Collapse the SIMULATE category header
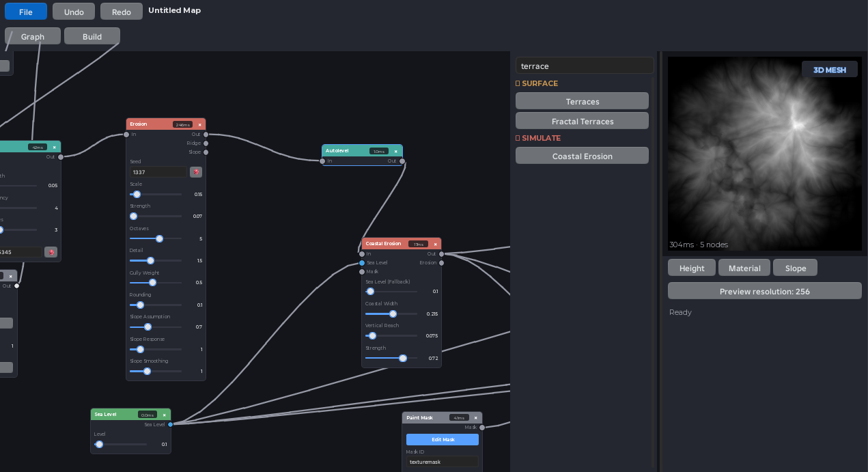 [537, 138]
